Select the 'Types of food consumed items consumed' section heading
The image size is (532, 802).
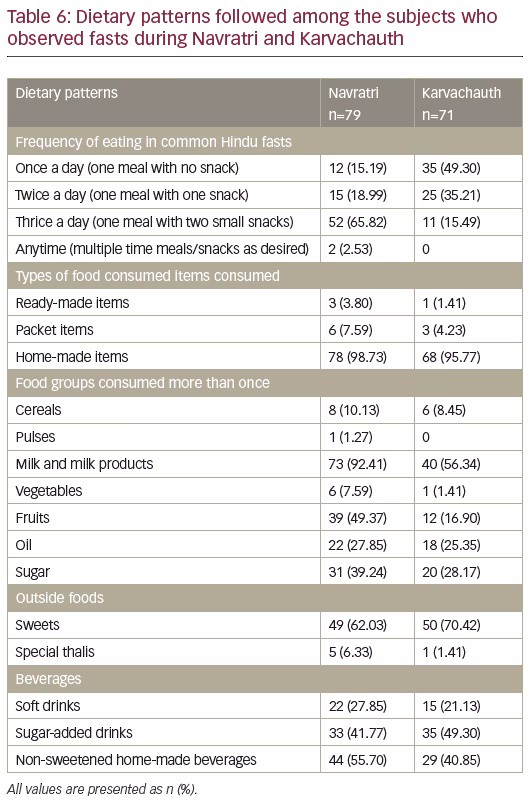147,276
